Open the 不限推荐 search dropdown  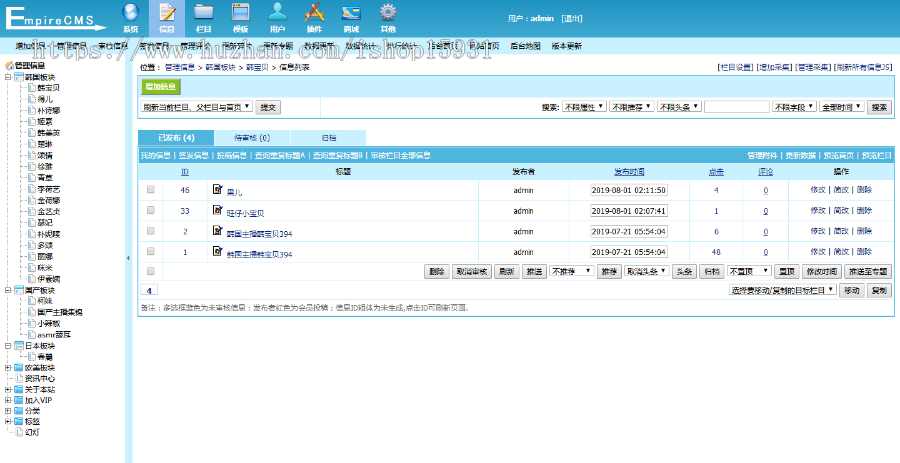click(631, 107)
